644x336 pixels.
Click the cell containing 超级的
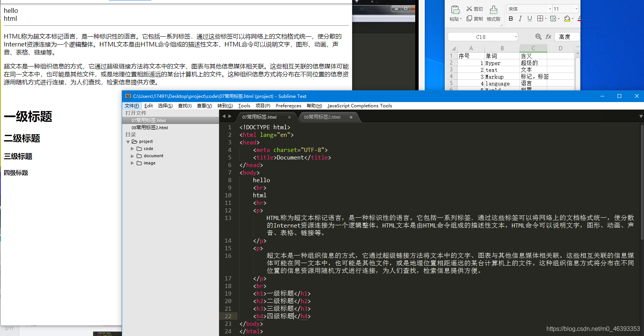tap(533, 63)
